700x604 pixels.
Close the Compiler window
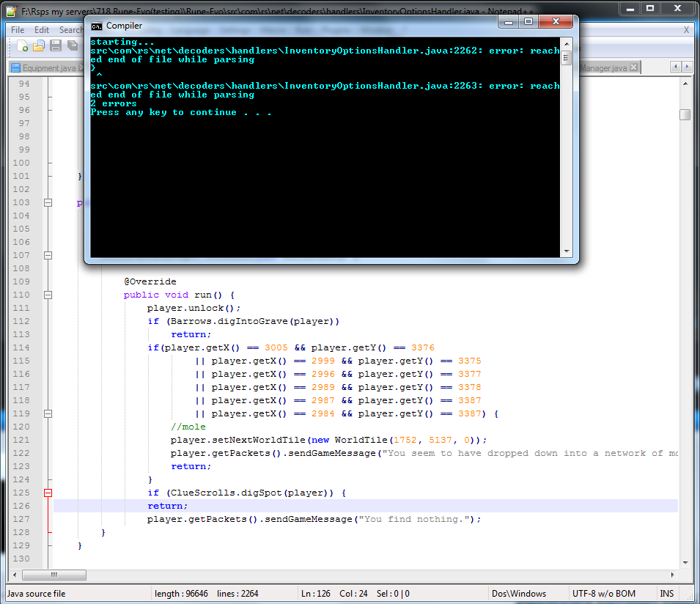pyautogui.click(x=556, y=21)
